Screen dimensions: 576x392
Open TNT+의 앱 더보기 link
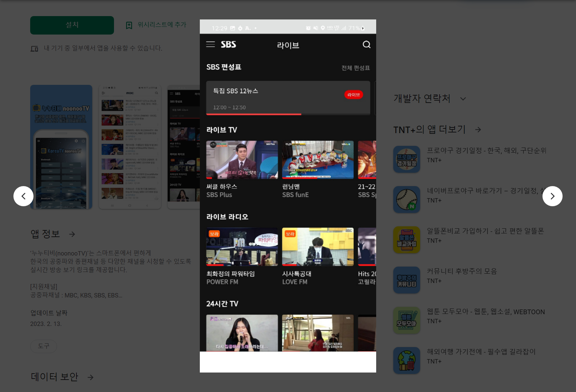[477, 130]
